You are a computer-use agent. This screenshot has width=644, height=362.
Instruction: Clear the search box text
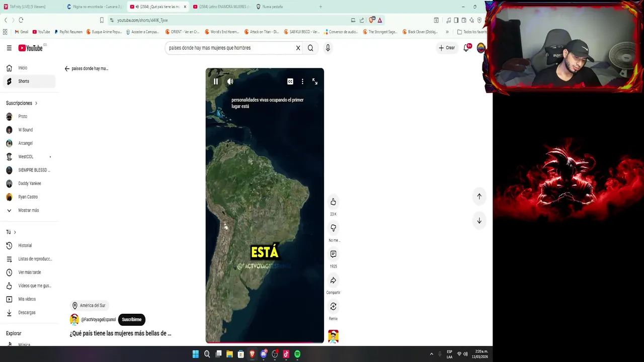coord(298,48)
